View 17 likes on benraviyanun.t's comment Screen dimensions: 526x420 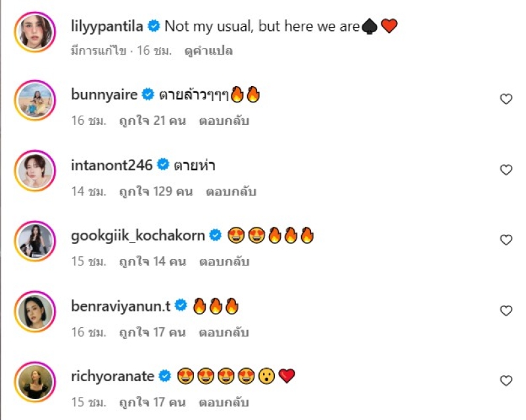153,332
